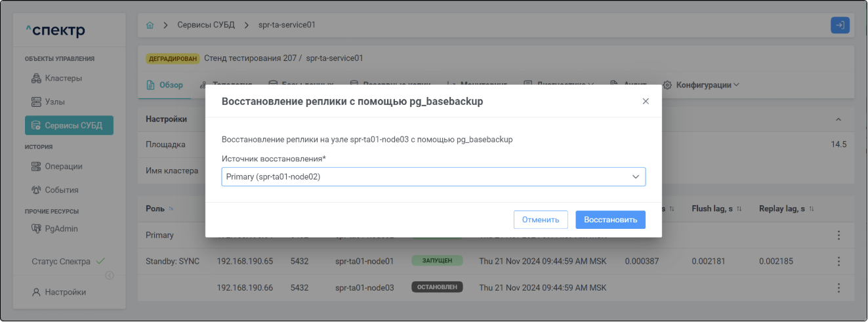Click the Имя кластера row label
This screenshot has width=868, height=322.
(172, 171)
